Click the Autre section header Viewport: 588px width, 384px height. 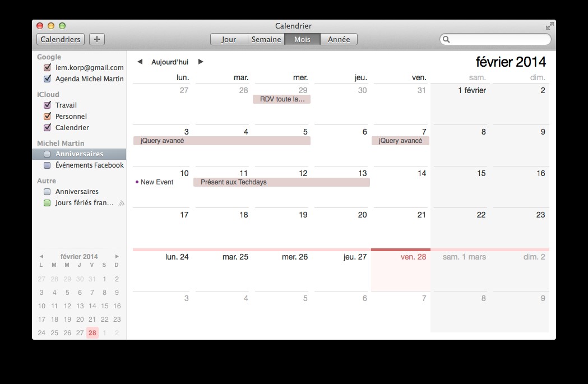(47, 181)
